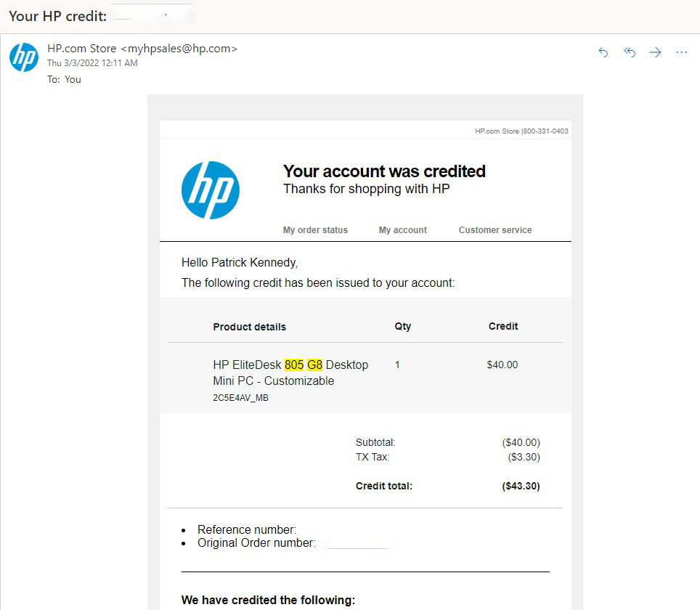Click the highlighted '805' text

click(294, 365)
